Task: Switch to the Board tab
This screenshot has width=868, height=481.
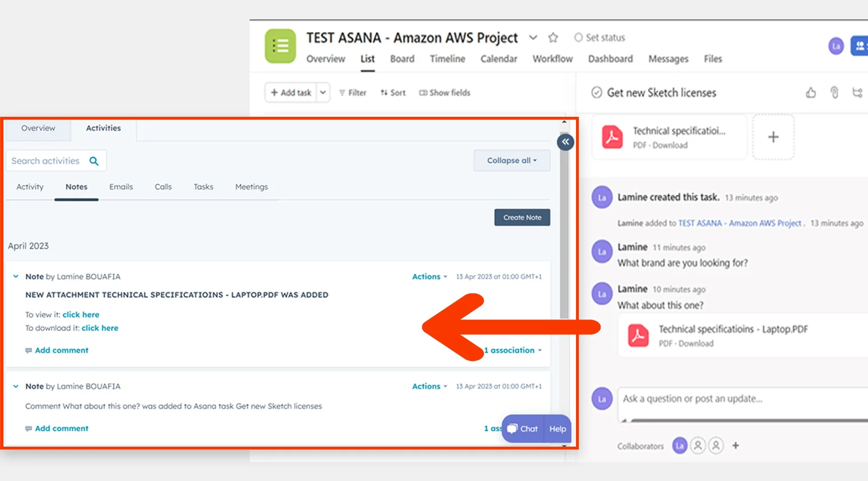Action: coord(402,58)
